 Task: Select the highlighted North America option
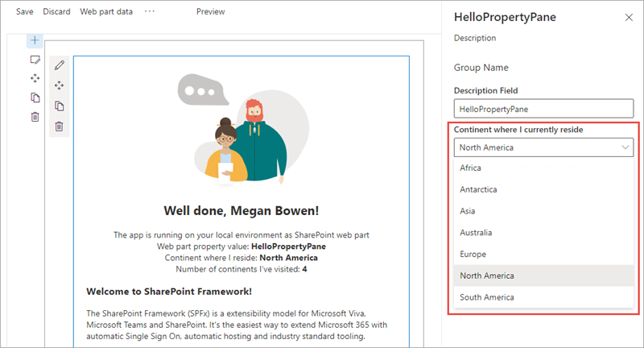pyautogui.click(x=543, y=275)
